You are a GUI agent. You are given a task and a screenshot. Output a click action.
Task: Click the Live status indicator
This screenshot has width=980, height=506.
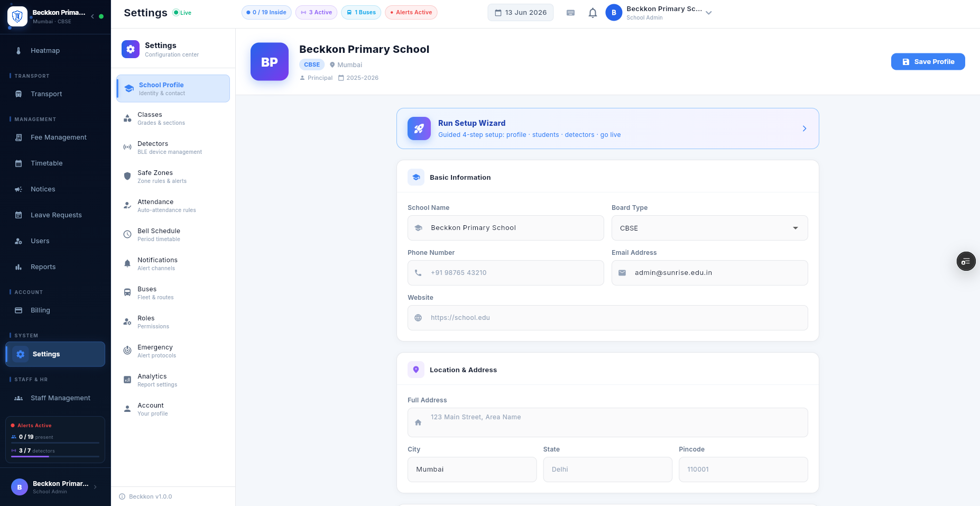[182, 13]
